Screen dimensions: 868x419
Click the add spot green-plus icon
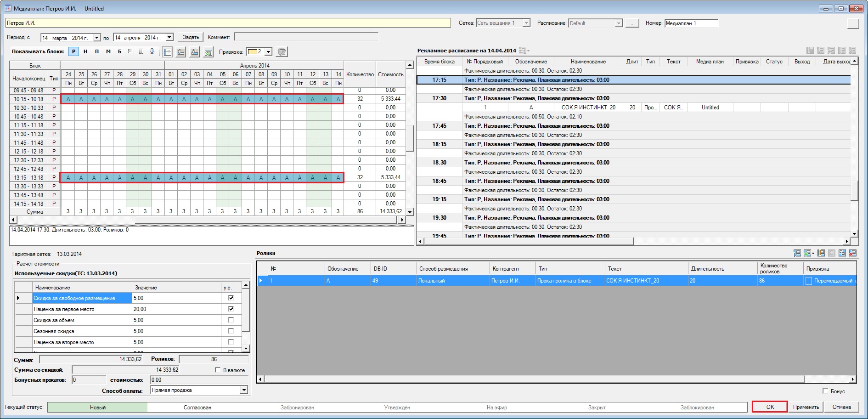point(807,253)
